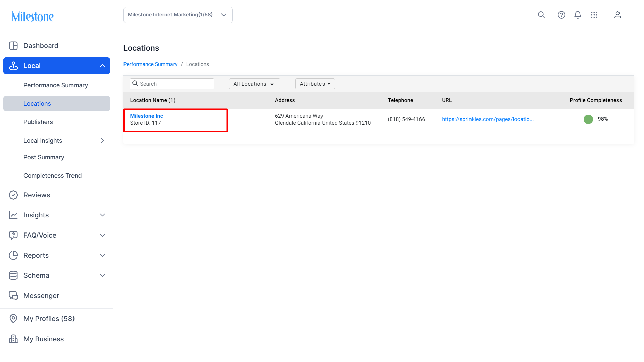This screenshot has height=362, width=644.
Task: Open the top bar search icon
Action: tap(541, 15)
